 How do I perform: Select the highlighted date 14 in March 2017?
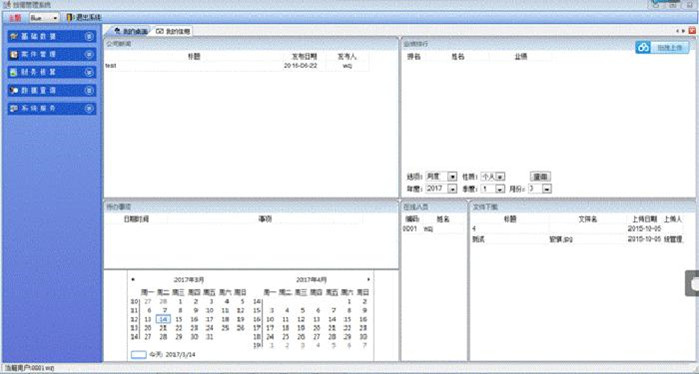[164, 319]
